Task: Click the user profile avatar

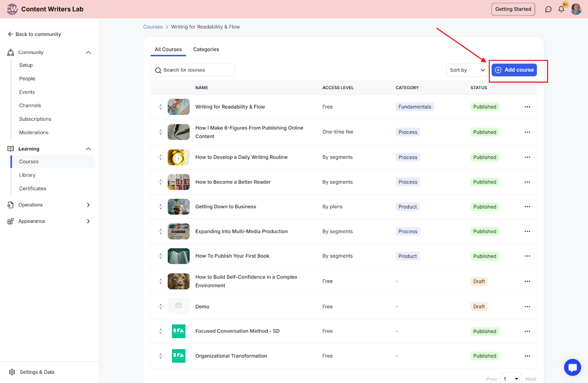Action: pos(576,9)
